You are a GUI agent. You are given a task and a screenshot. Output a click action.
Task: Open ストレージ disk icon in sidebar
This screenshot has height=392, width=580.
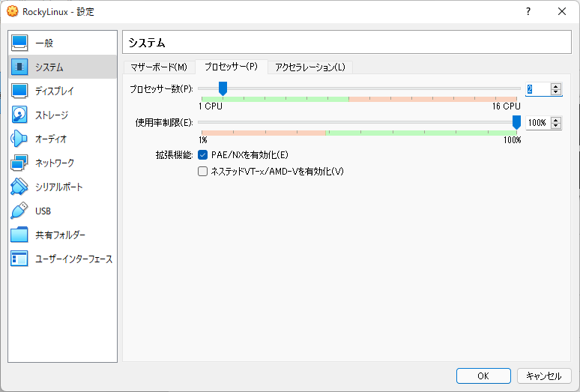pyautogui.click(x=20, y=115)
